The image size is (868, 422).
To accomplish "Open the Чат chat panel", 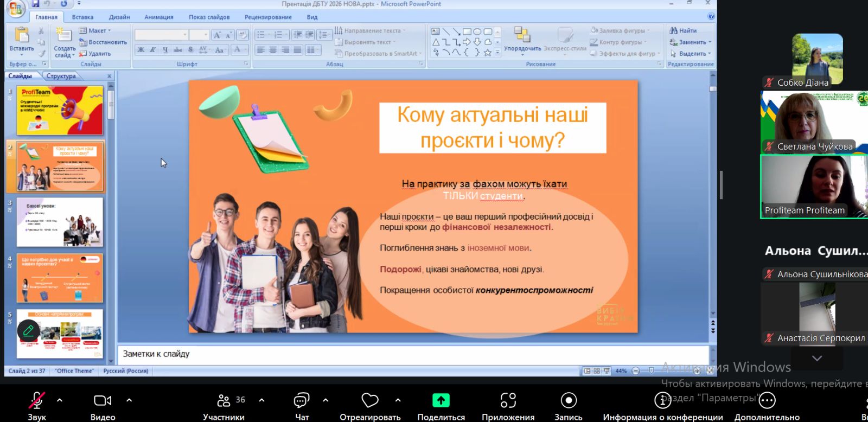I will 302,401.
